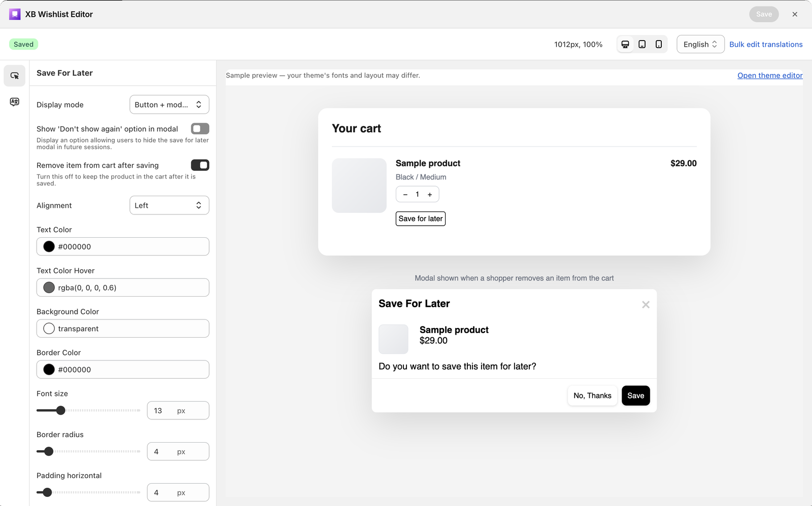Click the Saved status badge
This screenshot has width=812, height=506.
click(x=24, y=44)
